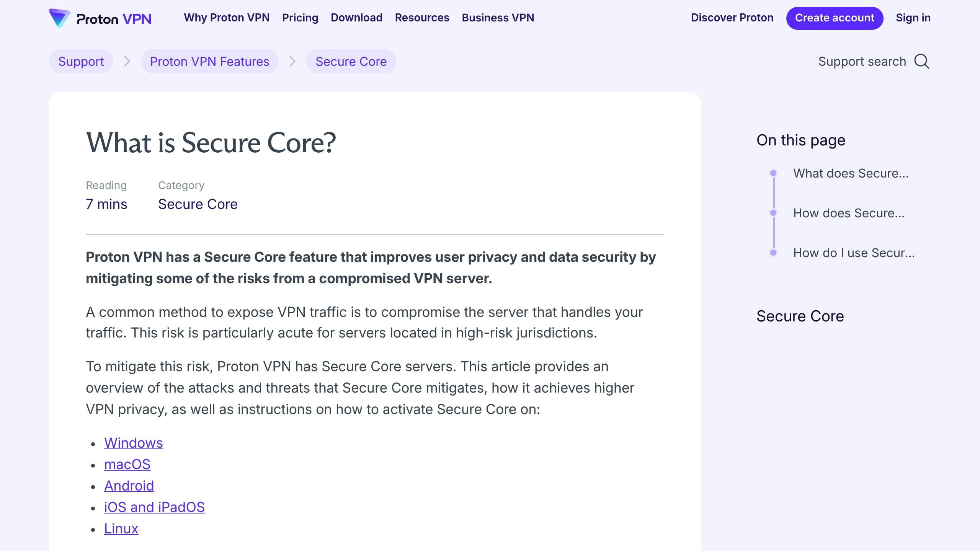Jump to 'How does Secure...' section
Screen dimensions: 980x551
pyautogui.click(x=849, y=213)
